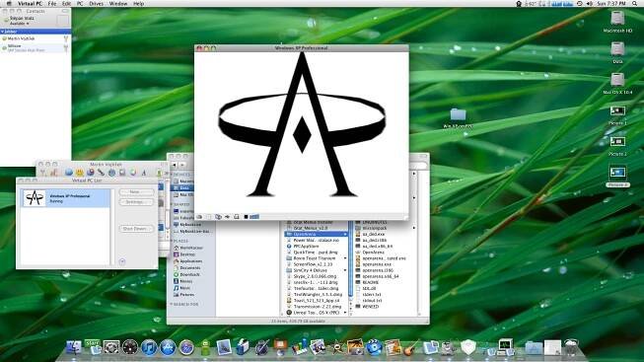This screenshot has height=362, width=644.
Task: Open Documents in the Finder sidebar
Action: pyautogui.click(x=186, y=267)
